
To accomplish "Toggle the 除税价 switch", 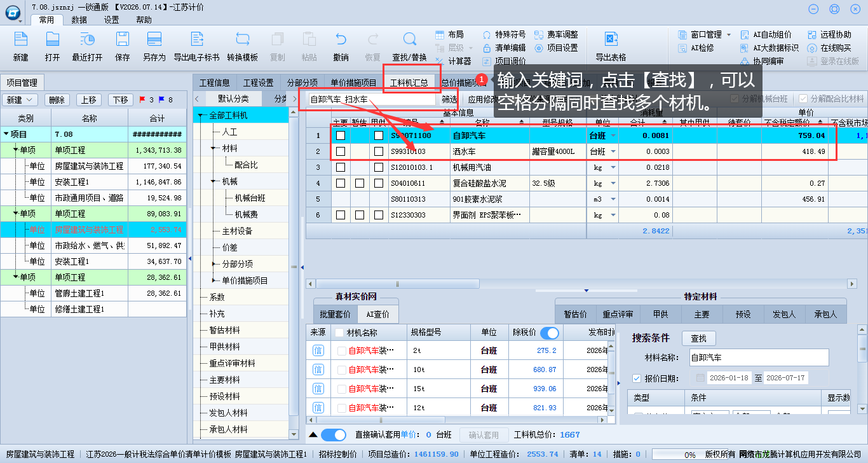I will [550, 333].
